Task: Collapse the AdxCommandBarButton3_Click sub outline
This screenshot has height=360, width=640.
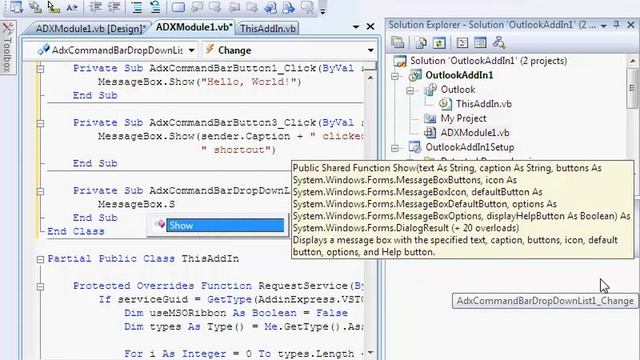Action: point(40,123)
